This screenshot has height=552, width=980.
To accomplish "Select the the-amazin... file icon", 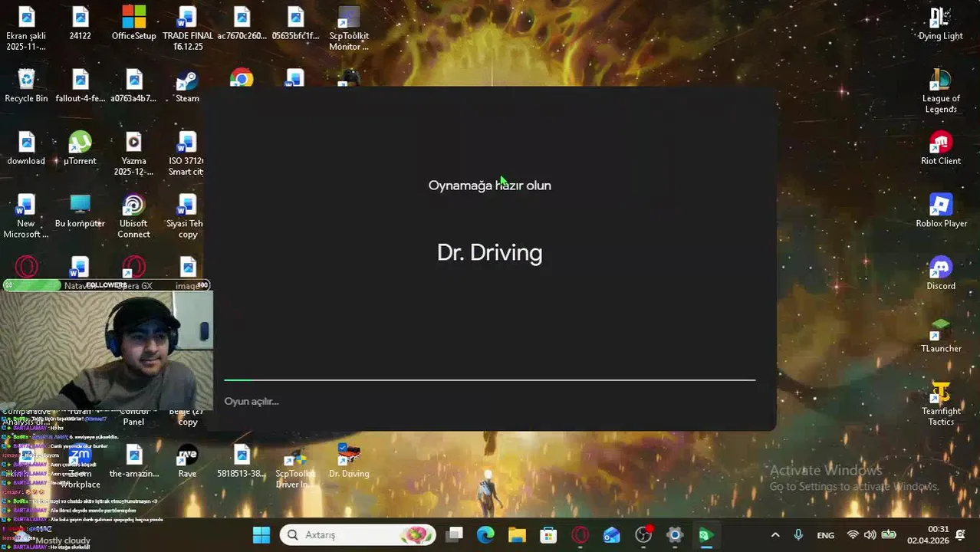I will (x=133, y=462).
